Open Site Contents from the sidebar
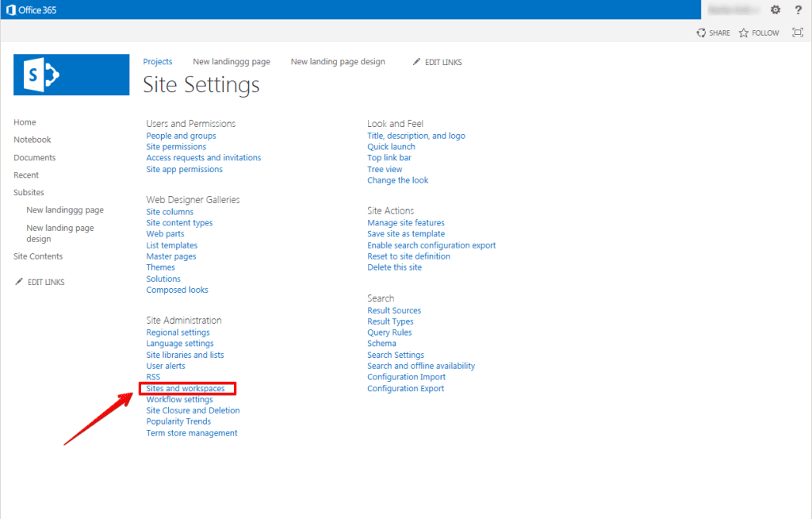812x519 pixels. click(37, 256)
